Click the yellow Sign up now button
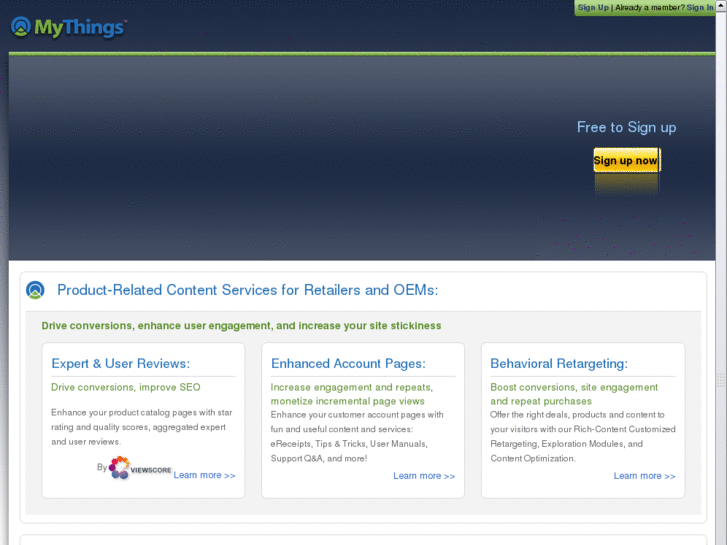 (627, 160)
